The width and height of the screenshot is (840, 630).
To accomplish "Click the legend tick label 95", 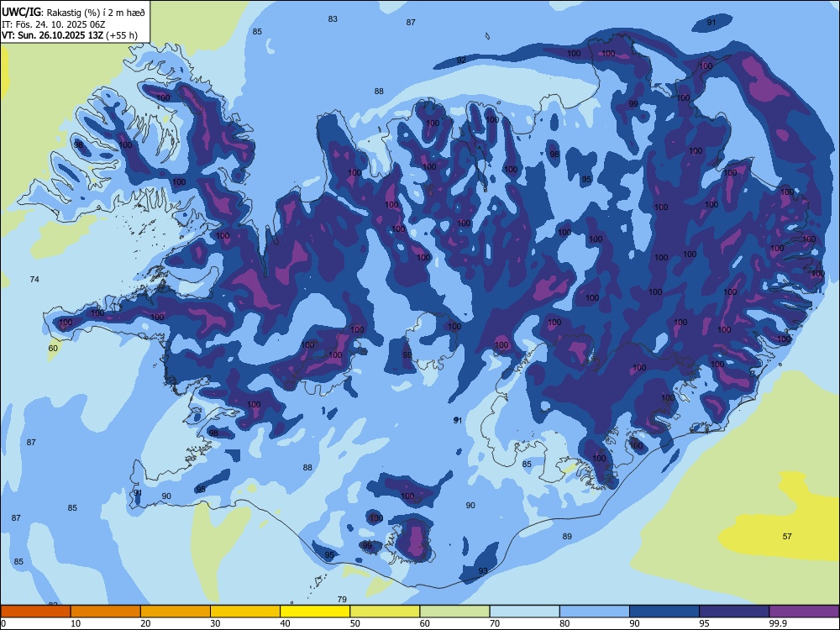I will coord(705,623).
